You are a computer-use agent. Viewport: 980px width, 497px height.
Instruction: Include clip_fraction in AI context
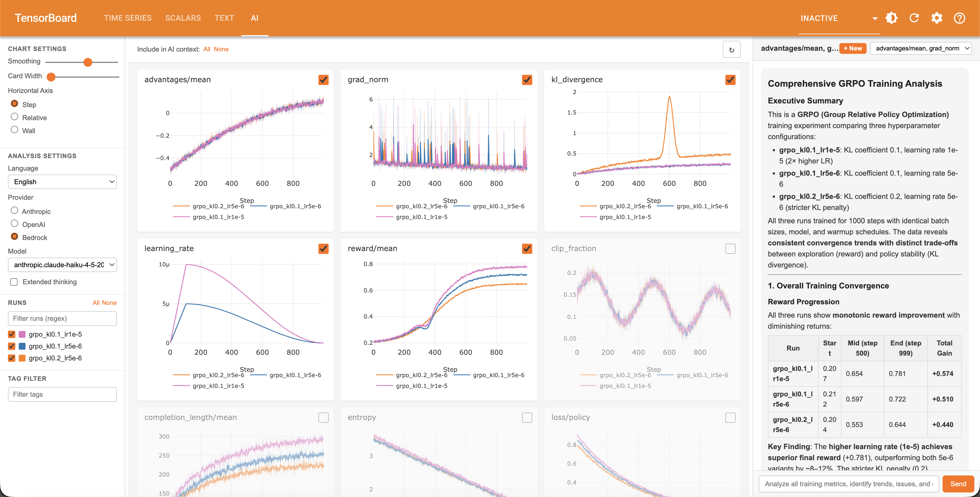click(730, 249)
